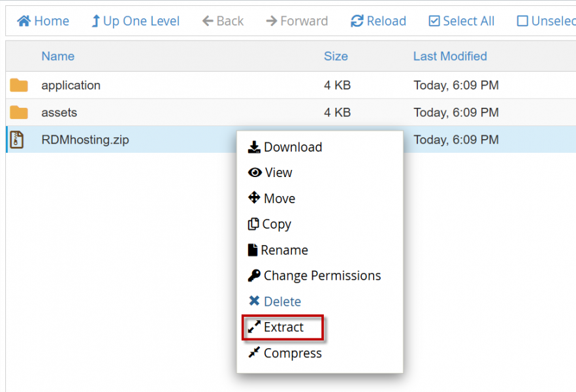Click the RDMhosting.zip archive icon

click(x=17, y=140)
